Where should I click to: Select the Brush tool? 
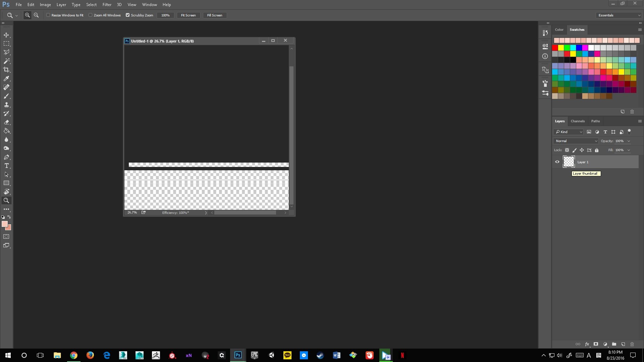[x=6, y=96]
